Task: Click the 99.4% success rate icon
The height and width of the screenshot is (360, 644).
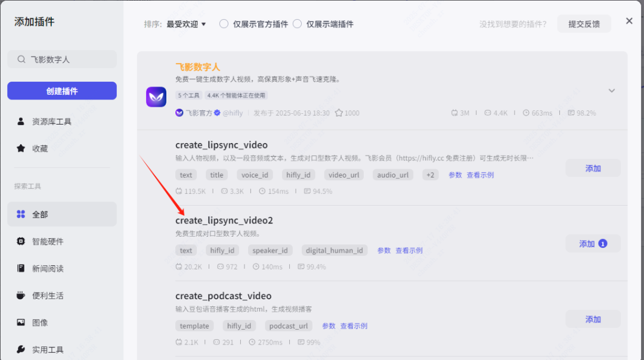Action: click(301, 267)
